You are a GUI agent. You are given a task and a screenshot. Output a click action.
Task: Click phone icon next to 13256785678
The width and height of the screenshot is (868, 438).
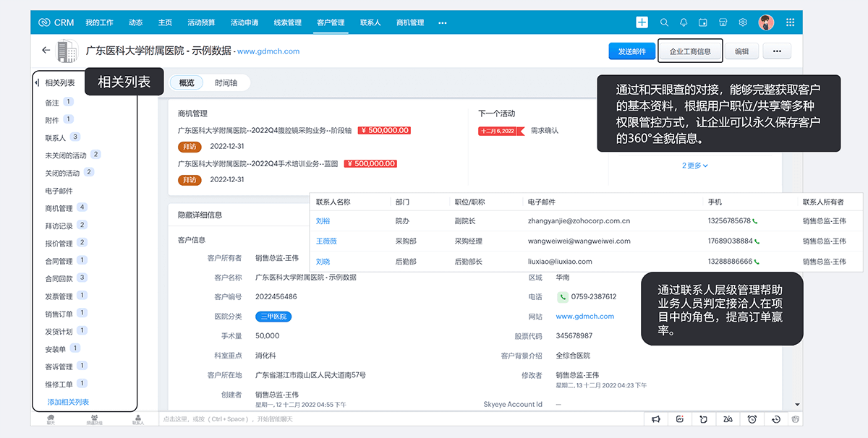tap(755, 221)
